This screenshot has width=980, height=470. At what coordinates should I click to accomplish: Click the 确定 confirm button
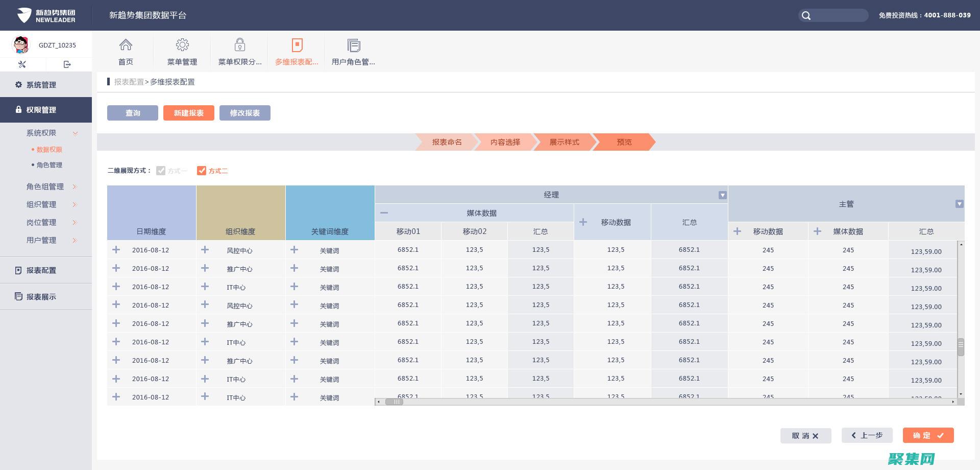928,435
